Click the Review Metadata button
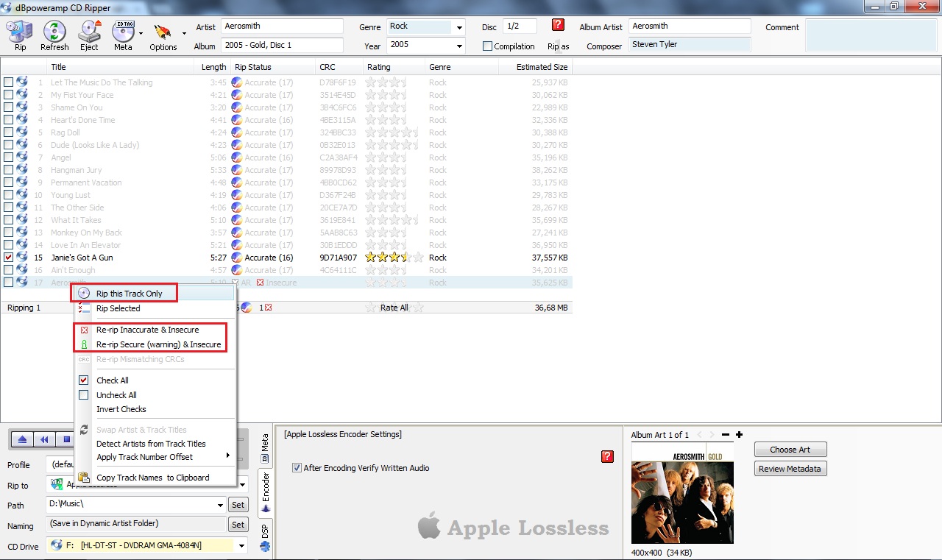The image size is (942, 560). tap(790, 469)
